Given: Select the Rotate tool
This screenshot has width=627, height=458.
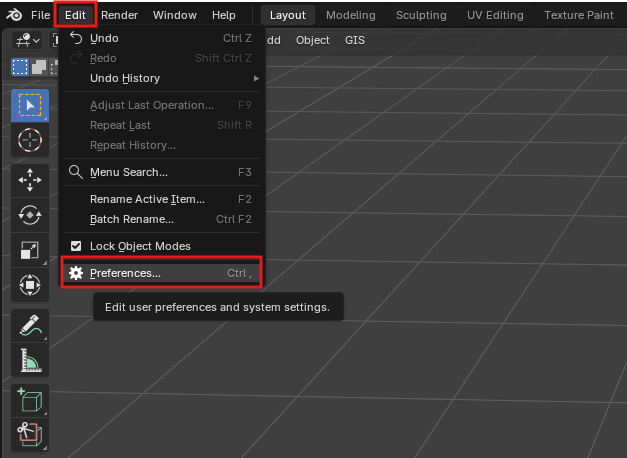Looking at the screenshot, I should click(30, 216).
